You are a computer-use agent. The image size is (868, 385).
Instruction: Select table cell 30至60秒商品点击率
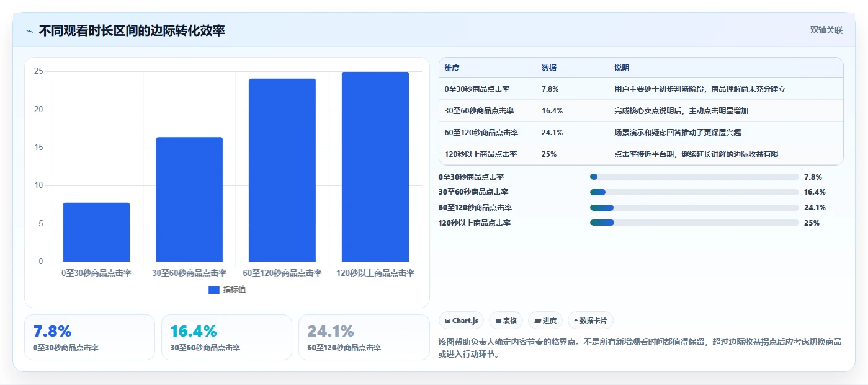pyautogui.click(x=479, y=111)
